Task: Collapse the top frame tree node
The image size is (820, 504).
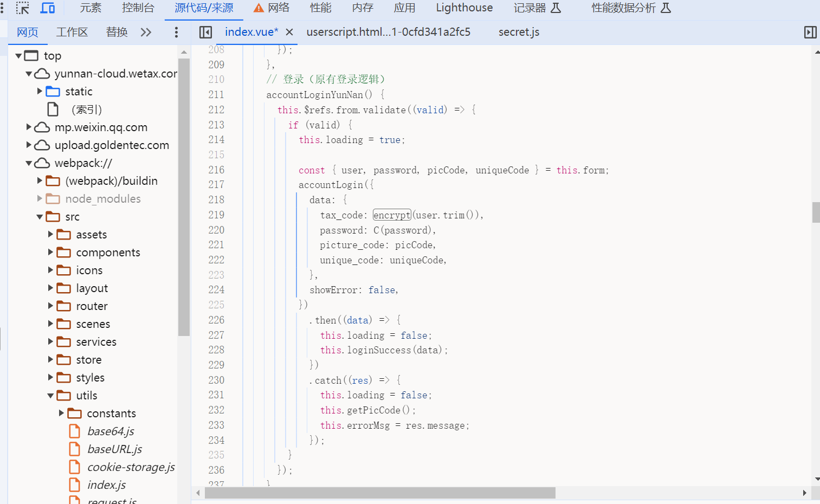Action: click(x=18, y=56)
